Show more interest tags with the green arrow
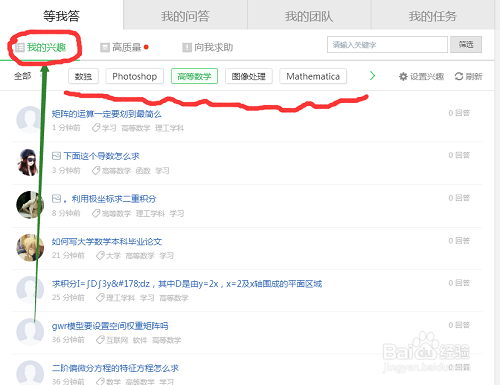The image size is (500, 385). click(372, 76)
